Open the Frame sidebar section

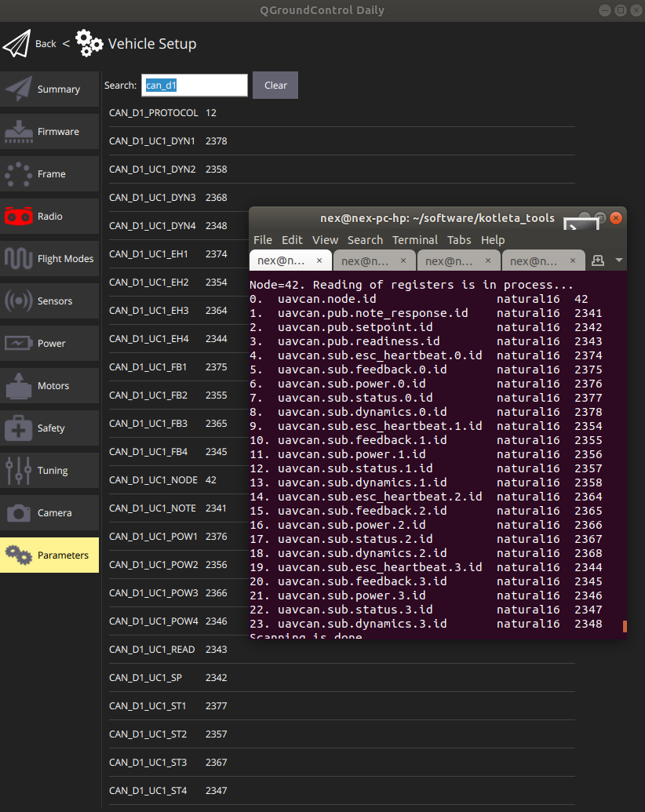49,174
